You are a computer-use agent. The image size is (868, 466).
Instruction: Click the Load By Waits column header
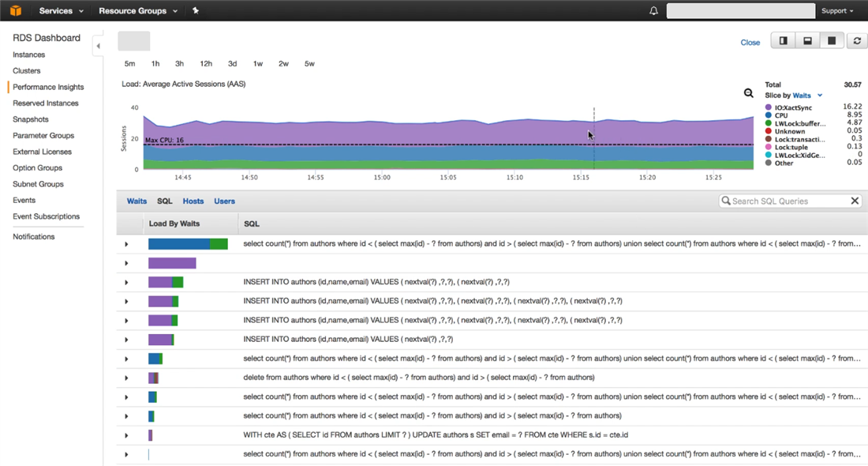[x=174, y=224]
